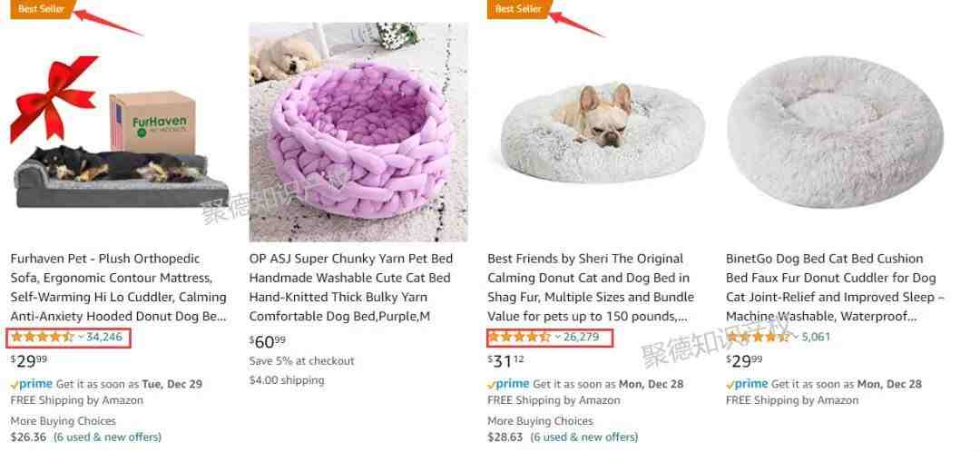Open the 26,279 reviews link
This screenshot has width=980, height=452.
[582, 337]
